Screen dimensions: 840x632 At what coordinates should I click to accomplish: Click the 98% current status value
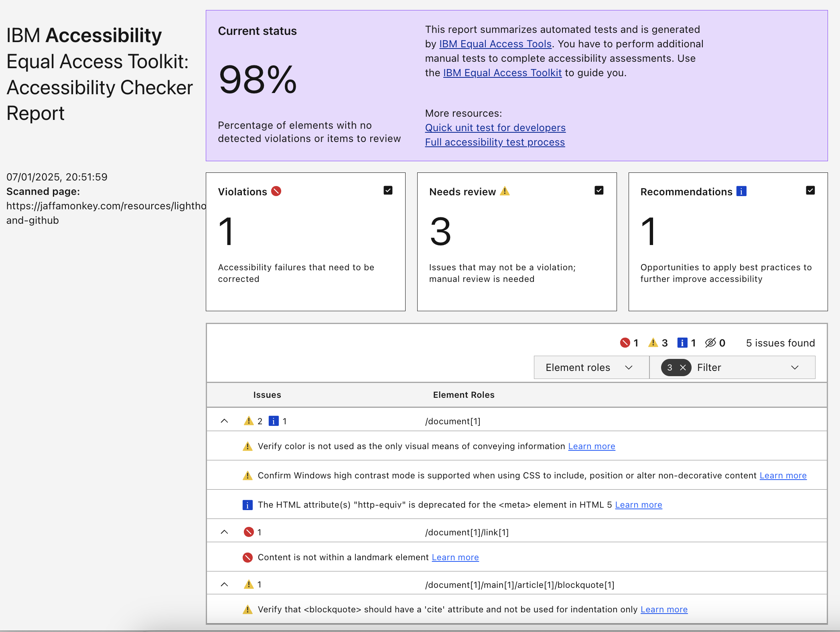[x=258, y=80]
